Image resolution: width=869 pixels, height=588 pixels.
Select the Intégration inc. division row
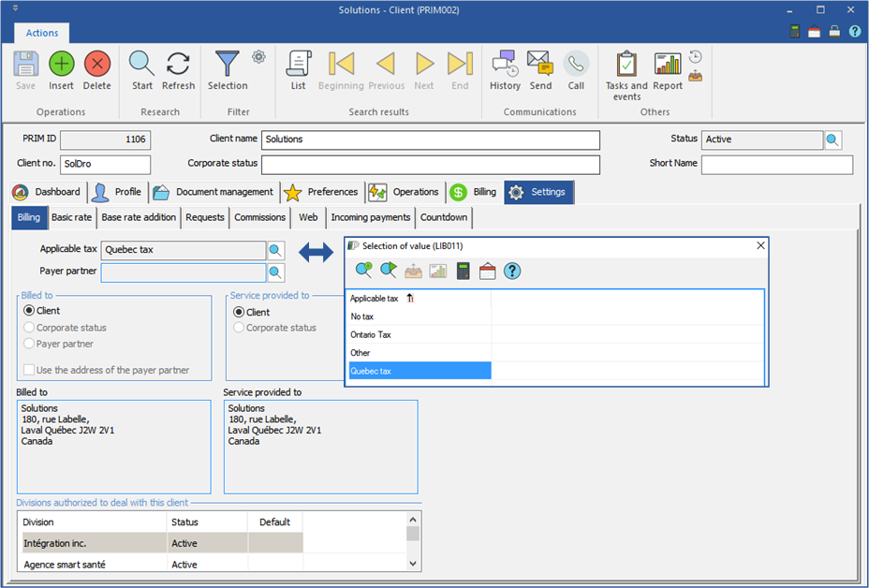[x=162, y=543]
